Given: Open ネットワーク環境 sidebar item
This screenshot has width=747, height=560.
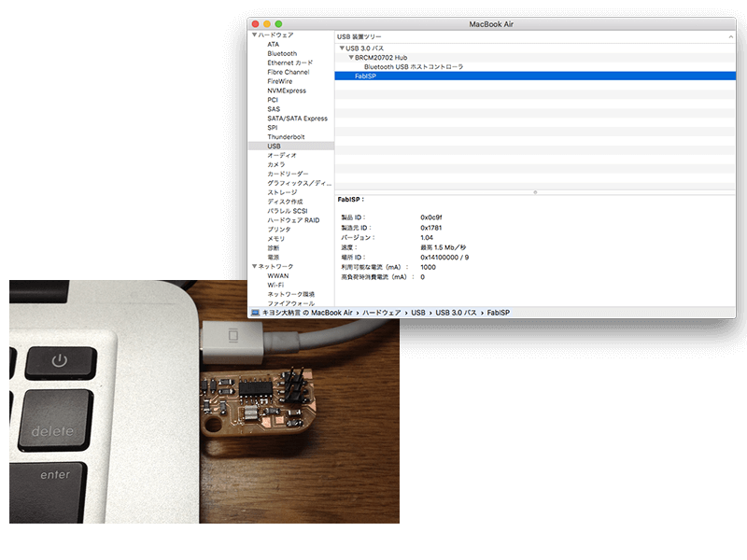Looking at the screenshot, I should click(x=290, y=294).
